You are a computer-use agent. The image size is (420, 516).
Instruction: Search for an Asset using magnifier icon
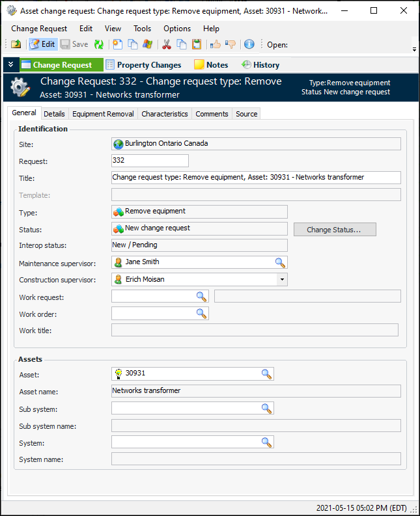point(266,373)
